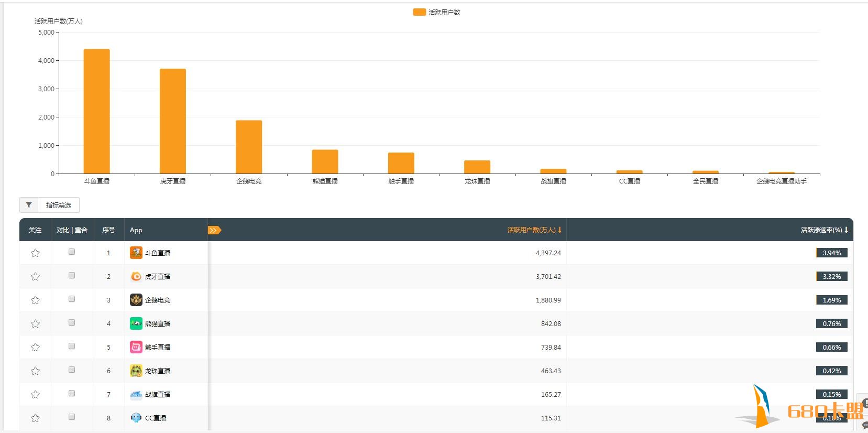This screenshot has height=433, width=868.
Task: Tick the compare checkbox for CC直播
Action: (72, 417)
